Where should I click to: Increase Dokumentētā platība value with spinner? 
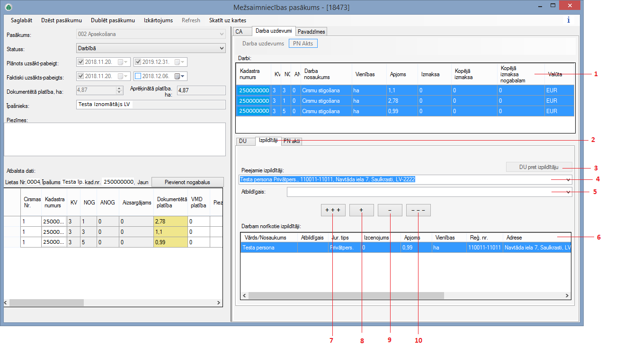pyautogui.click(x=119, y=88)
